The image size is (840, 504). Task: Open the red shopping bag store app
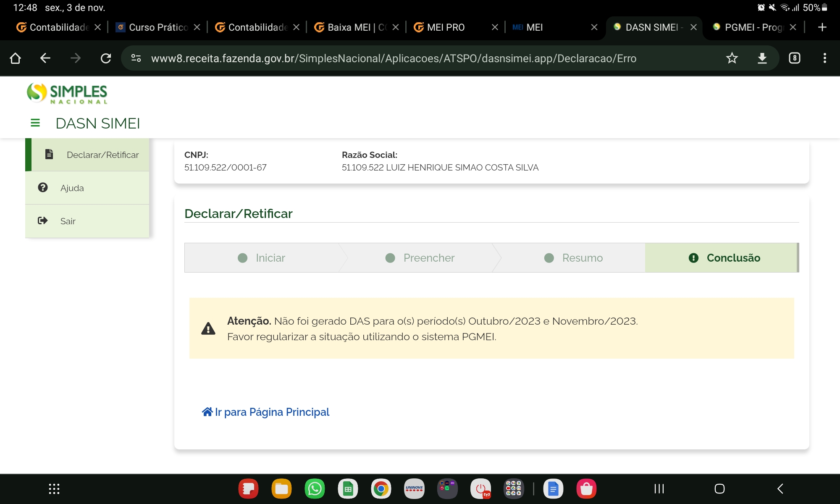pyautogui.click(x=586, y=489)
